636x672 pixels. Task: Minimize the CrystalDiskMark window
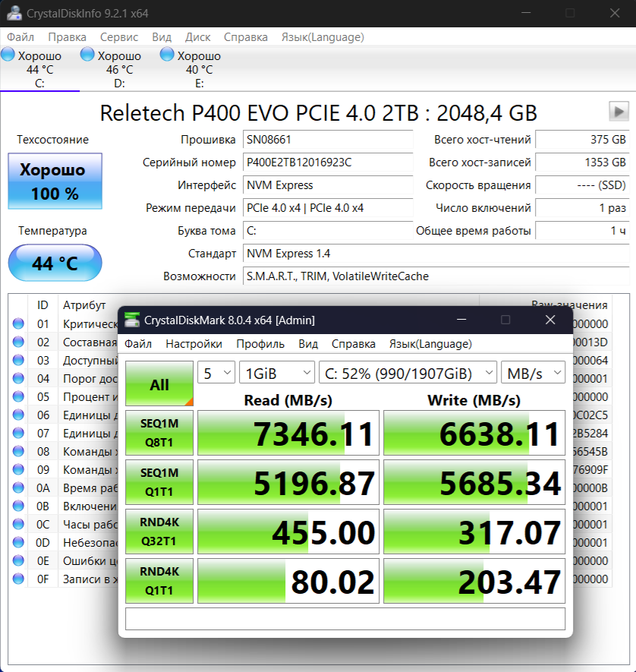point(461,320)
